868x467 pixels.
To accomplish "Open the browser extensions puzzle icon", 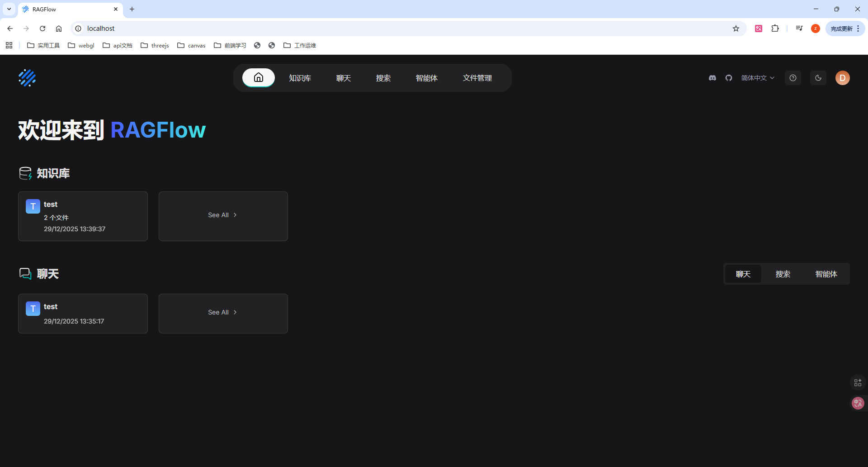I will point(775,29).
